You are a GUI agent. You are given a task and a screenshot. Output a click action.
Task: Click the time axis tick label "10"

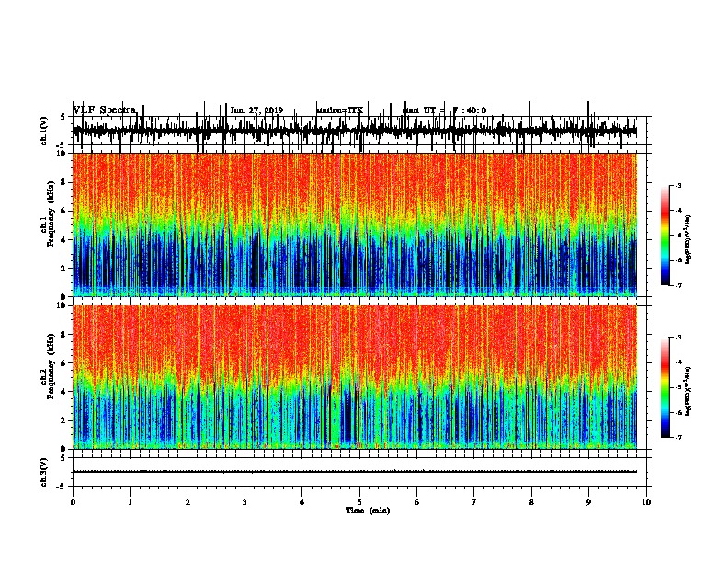646,502
